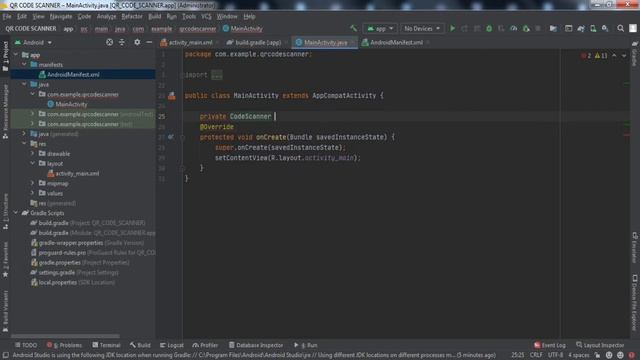
Task: Click the CRLF line separator entry
Action: click(536, 355)
